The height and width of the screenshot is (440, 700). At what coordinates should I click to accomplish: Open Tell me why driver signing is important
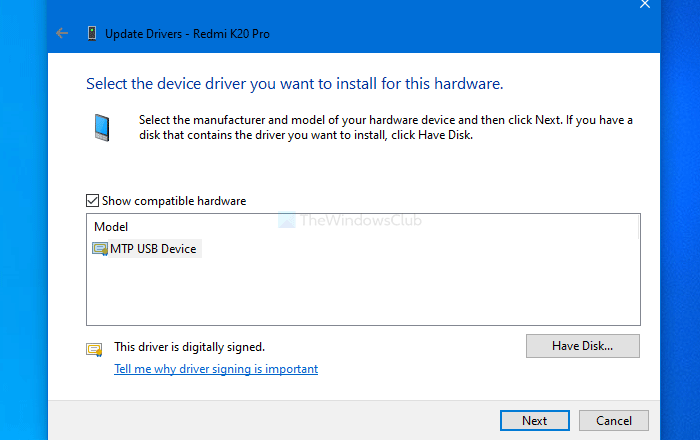(216, 369)
